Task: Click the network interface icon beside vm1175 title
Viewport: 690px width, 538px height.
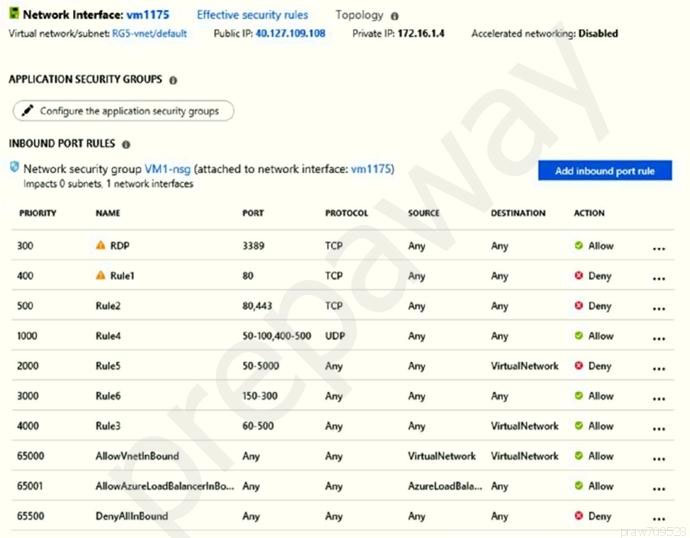Action: coord(14,14)
